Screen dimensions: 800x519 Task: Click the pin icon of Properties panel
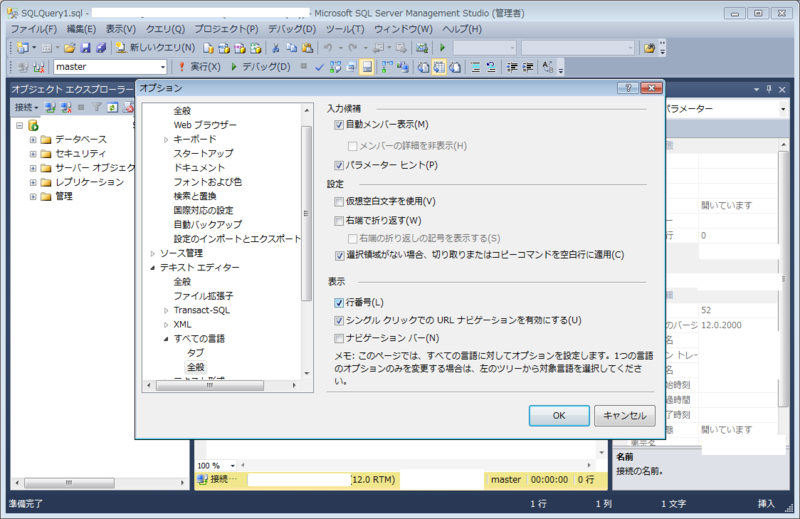tap(769, 89)
